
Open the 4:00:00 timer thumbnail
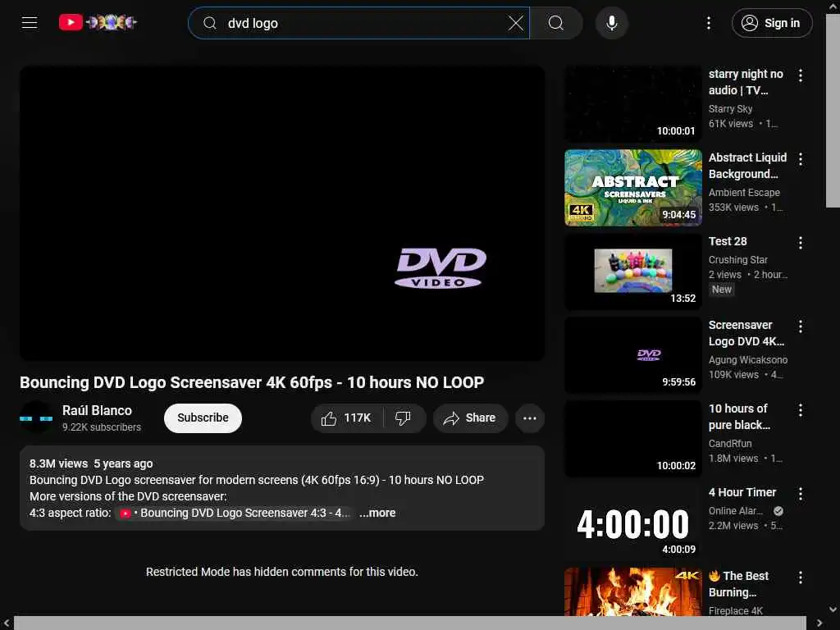click(x=632, y=522)
